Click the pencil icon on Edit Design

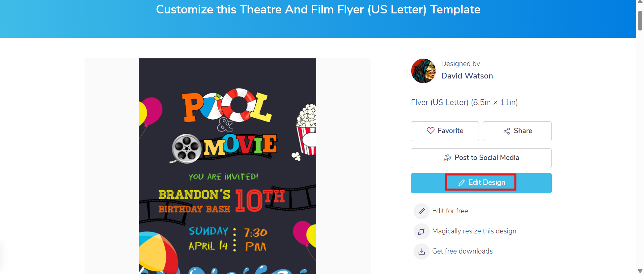coord(462,183)
